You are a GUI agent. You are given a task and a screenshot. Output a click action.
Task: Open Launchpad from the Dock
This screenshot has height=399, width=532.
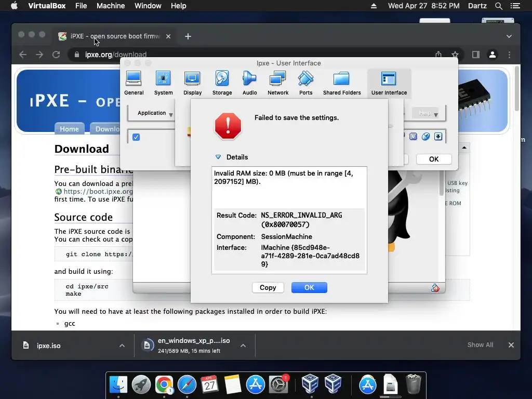141,384
